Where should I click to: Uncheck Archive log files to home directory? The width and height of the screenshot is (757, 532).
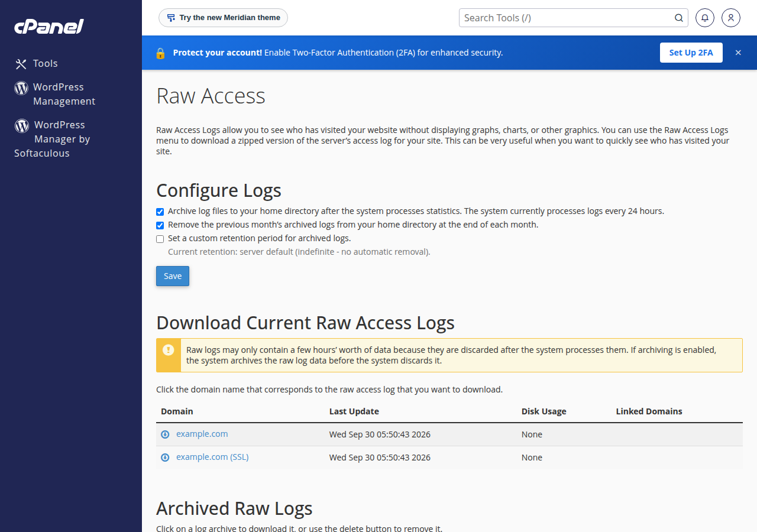160,212
